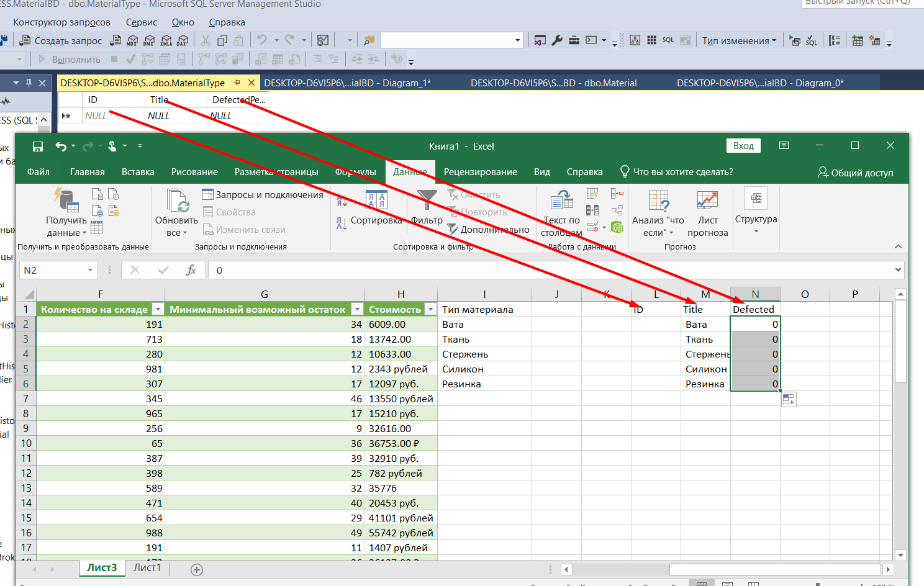Click the vertical scrollbar down arrow
Viewport: 924px width, 586px height.
tap(901, 555)
